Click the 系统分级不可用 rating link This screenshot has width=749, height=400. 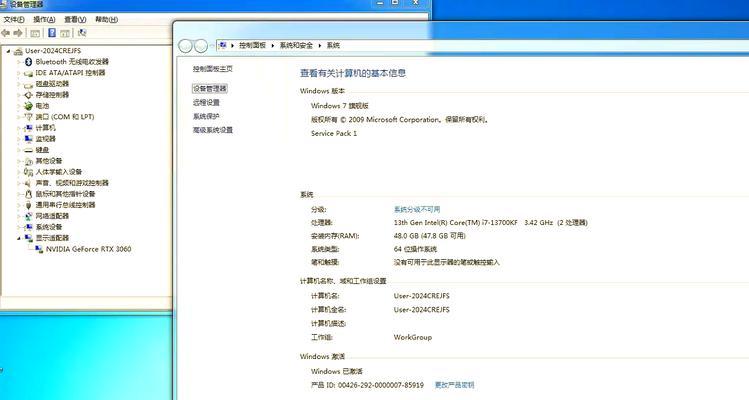[417, 209]
